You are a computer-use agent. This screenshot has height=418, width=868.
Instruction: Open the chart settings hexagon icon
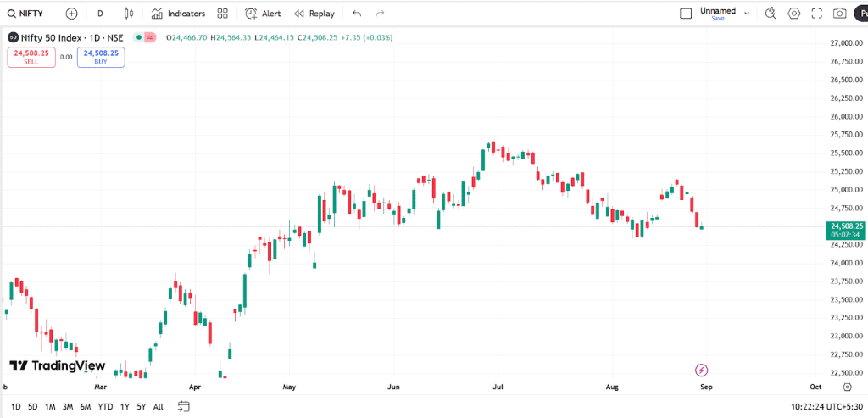(794, 14)
